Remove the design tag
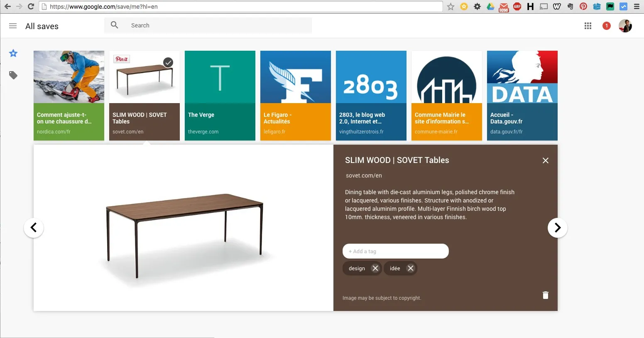This screenshot has height=338, width=644. point(375,268)
